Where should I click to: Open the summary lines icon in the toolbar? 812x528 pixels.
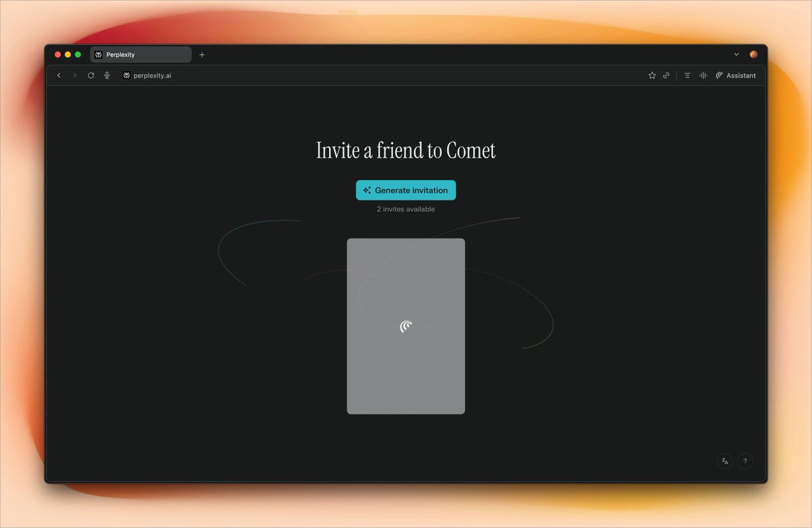click(687, 75)
